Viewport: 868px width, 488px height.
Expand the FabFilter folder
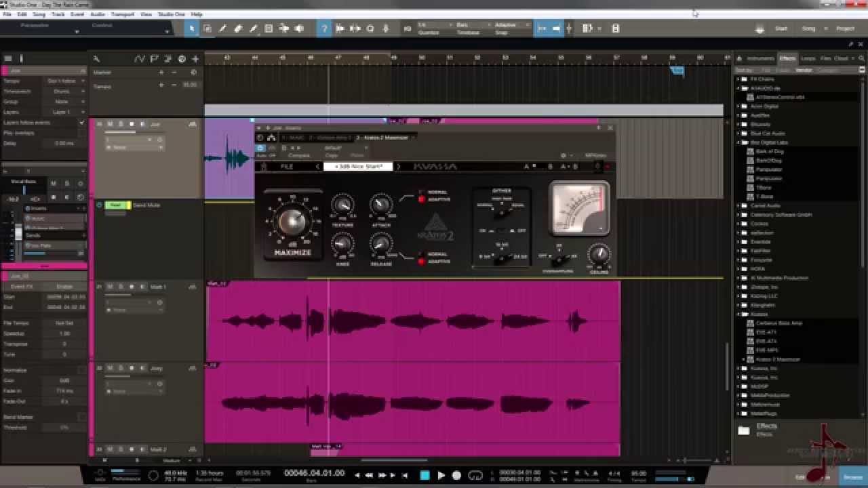tap(739, 251)
